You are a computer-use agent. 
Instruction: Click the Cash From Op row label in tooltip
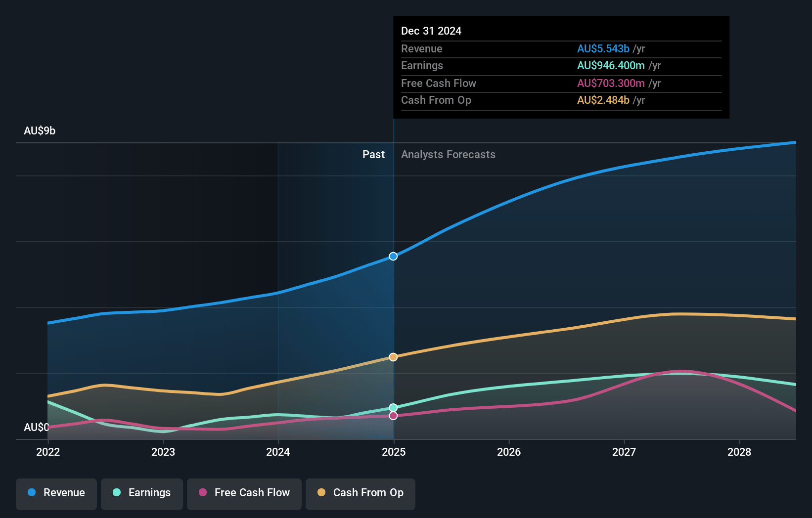436,100
